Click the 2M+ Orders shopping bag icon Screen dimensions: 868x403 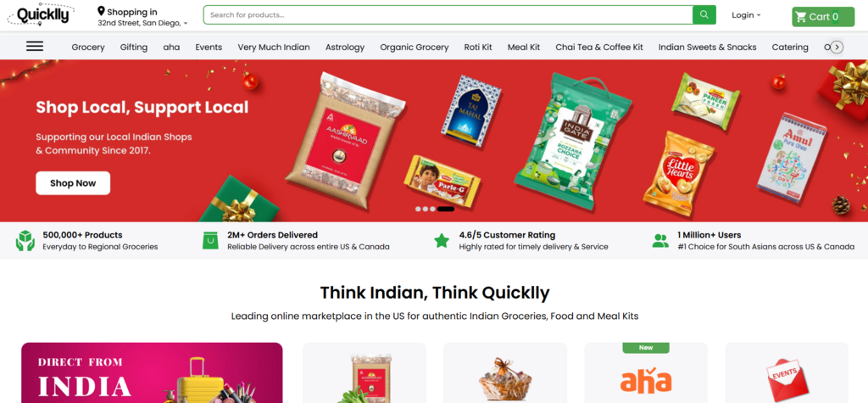(210, 241)
